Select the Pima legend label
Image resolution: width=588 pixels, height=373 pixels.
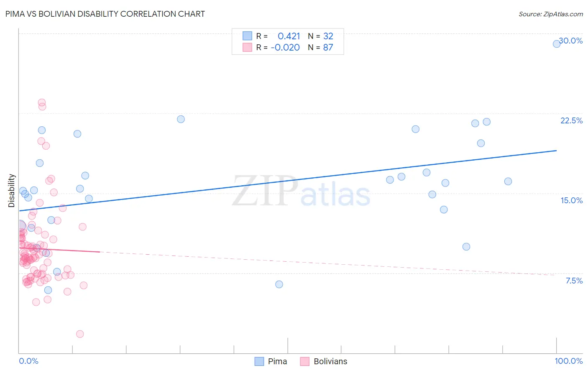pos(277,361)
